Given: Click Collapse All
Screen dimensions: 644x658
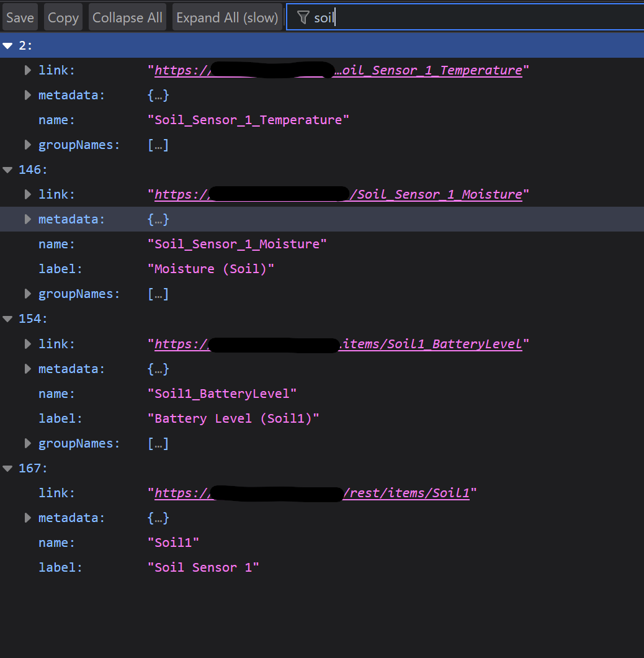Looking at the screenshot, I should pyautogui.click(x=127, y=17).
